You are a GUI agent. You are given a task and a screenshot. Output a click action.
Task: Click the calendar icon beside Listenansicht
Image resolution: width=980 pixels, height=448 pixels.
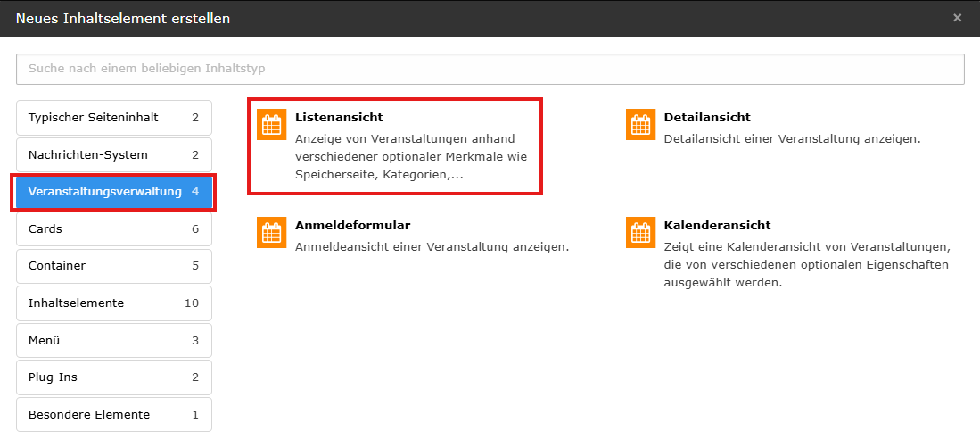[271, 126]
